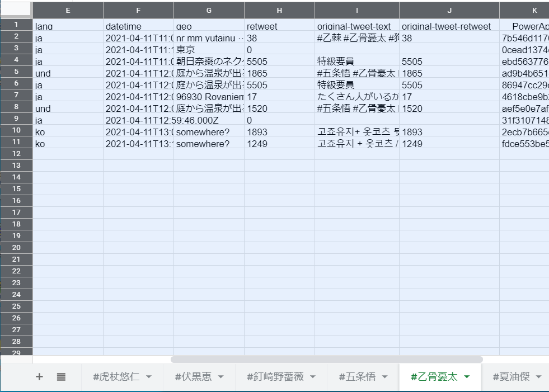The height and width of the screenshot is (392, 549).
Task: Click column K cell 'ebd563776'
Action: pyautogui.click(x=524, y=60)
